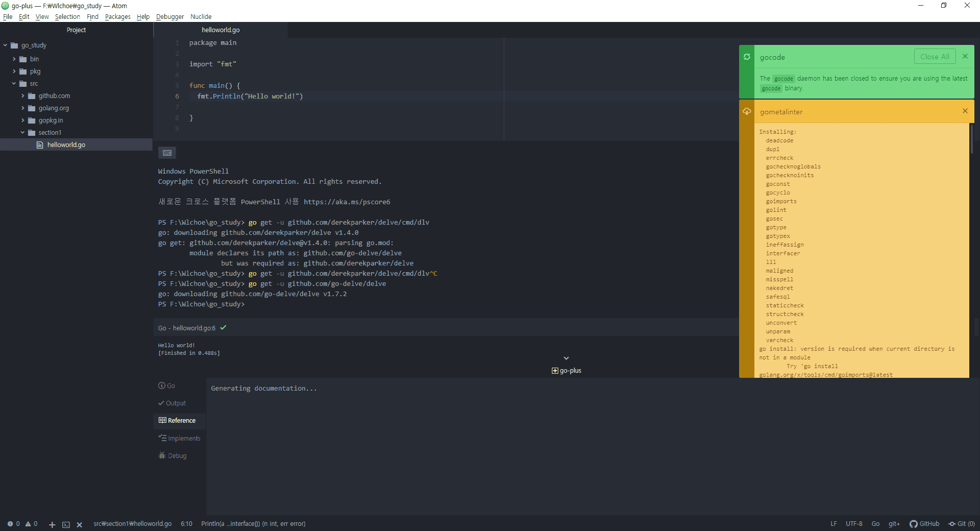The height and width of the screenshot is (531, 980).
Task: Click the Go grammar selector in status bar
Action: pos(875,524)
